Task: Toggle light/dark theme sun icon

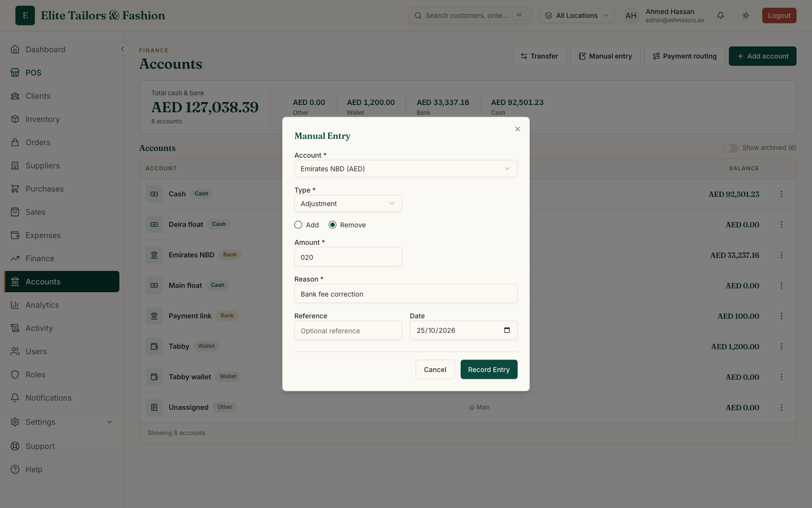Action: (746, 15)
